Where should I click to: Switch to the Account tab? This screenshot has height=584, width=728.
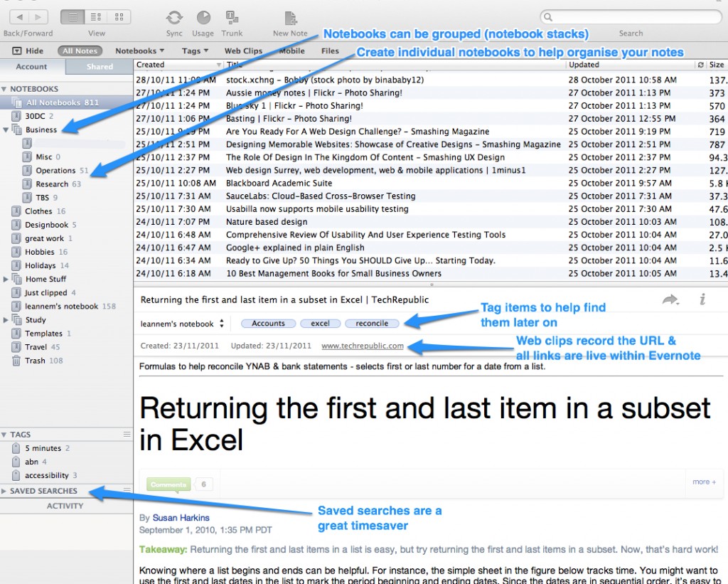31,66
